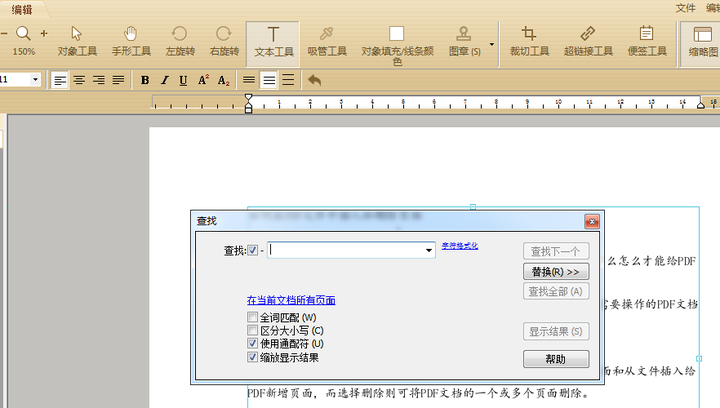This screenshot has width=720, height=408.
Task: Toggle the checkbox next to 查找 label
Action: click(253, 250)
